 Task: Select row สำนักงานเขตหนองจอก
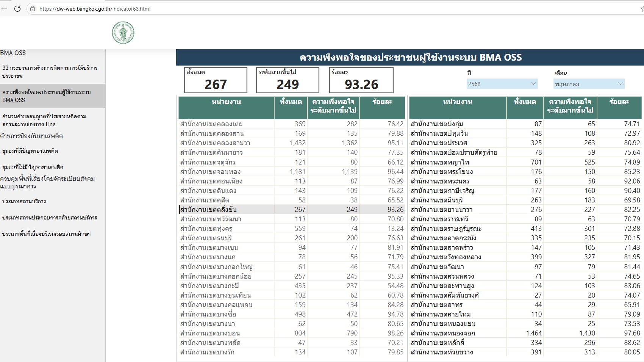click(525, 333)
